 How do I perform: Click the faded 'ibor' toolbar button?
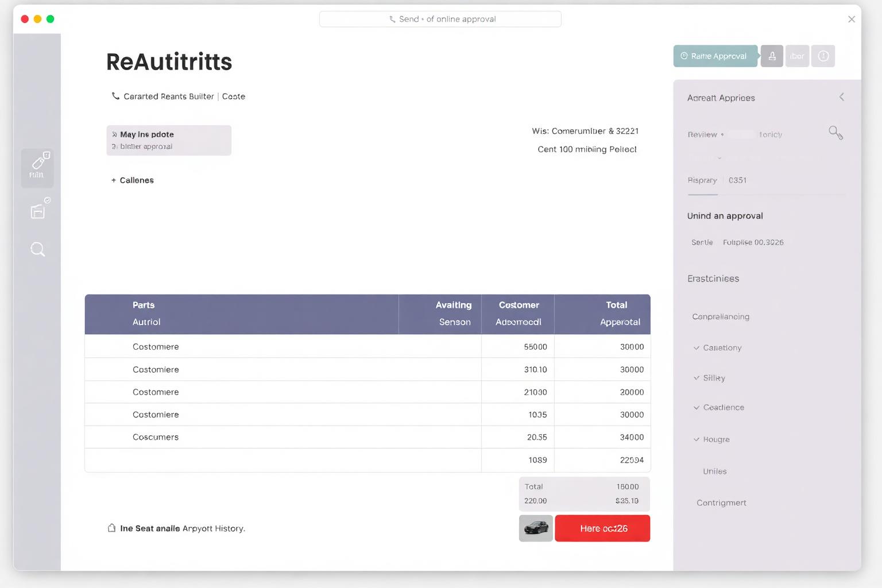click(x=797, y=56)
